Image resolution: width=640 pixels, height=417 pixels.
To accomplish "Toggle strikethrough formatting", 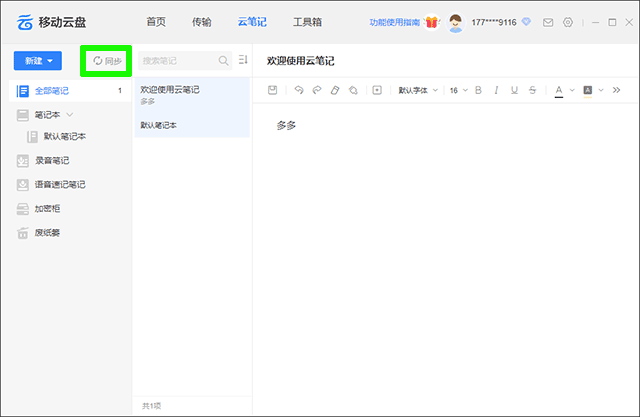I will coord(534,90).
